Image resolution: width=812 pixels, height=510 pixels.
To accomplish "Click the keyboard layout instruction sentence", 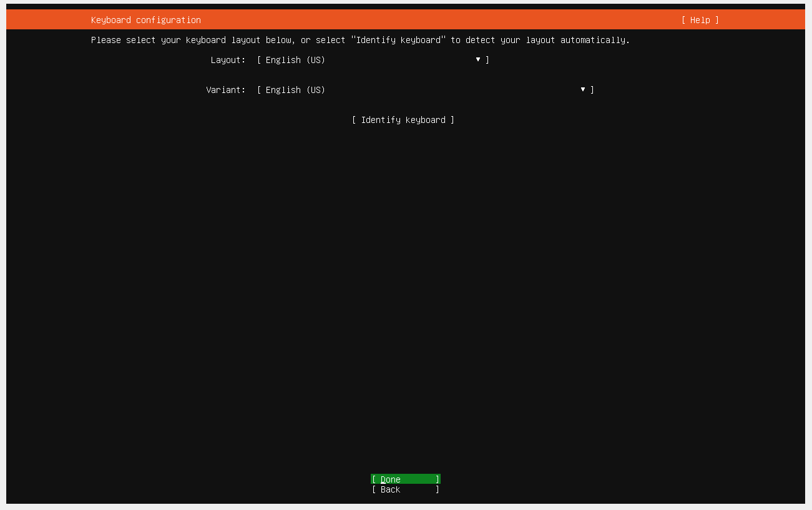I will (x=360, y=40).
